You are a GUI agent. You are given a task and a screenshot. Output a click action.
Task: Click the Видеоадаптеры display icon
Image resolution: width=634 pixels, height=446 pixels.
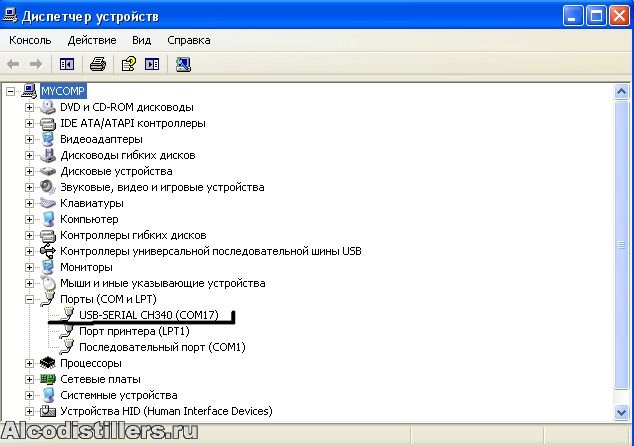click(x=48, y=139)
